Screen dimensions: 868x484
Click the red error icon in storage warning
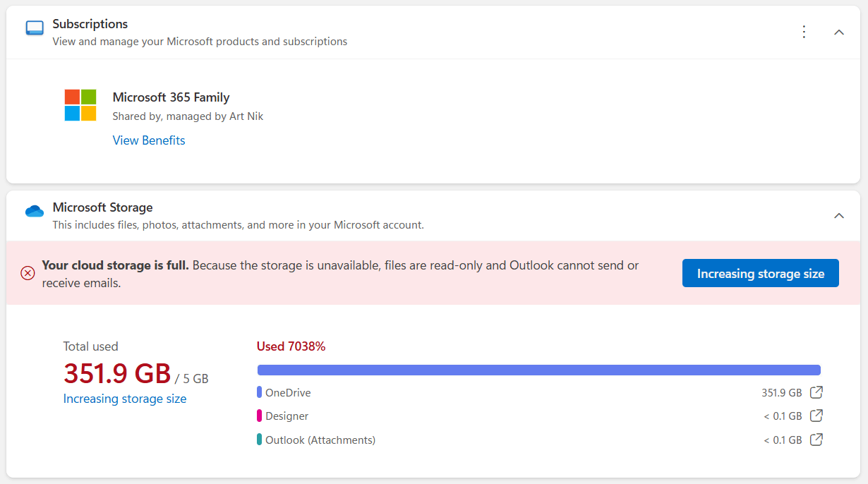click(28, 273)
